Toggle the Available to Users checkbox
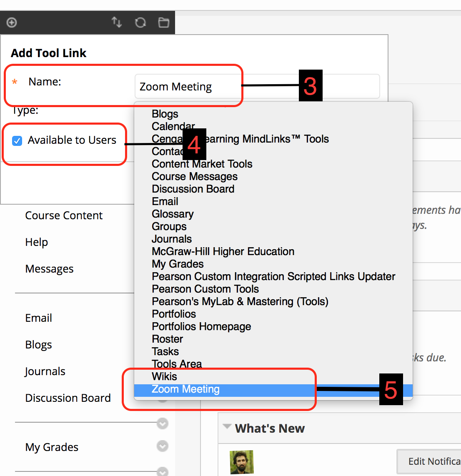The image size is (461, 476). (x=17, y=141)
